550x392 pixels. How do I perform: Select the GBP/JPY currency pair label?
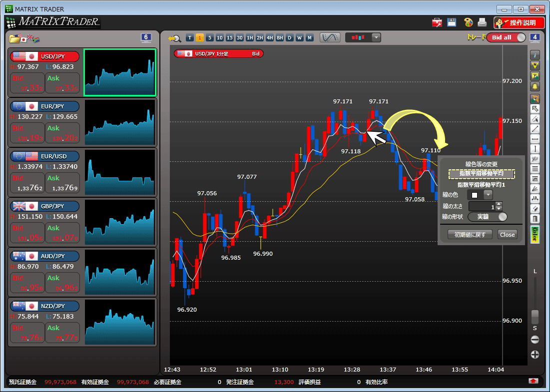pyautogui.click(x=44, y=206)
